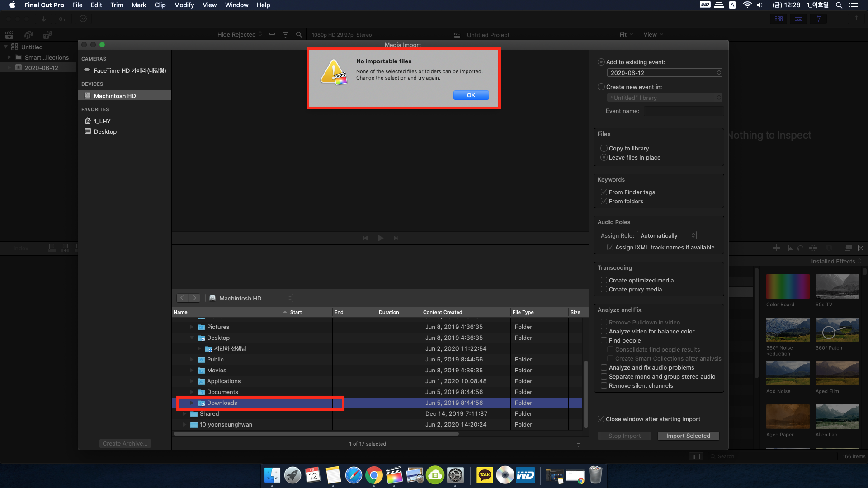This screenshot has width=868, height=488.
Task: Select Color Board effect thumbnail
Action: click(x=788, y=286)
